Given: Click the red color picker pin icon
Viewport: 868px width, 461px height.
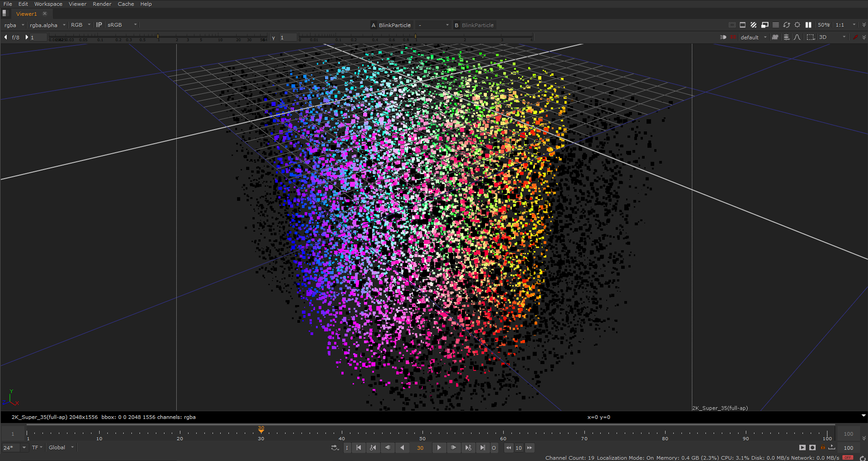Looking at the screenshot, I should [x=855, y=38].
